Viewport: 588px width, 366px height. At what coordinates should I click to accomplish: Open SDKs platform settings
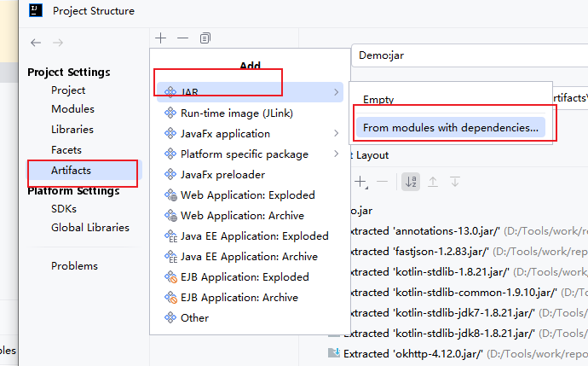point(64,209)
